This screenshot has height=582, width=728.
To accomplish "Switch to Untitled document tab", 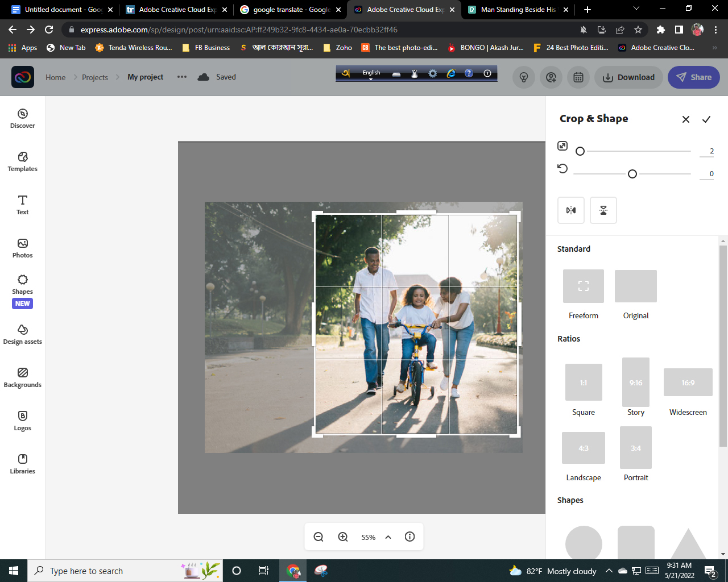I will (61, 9).
